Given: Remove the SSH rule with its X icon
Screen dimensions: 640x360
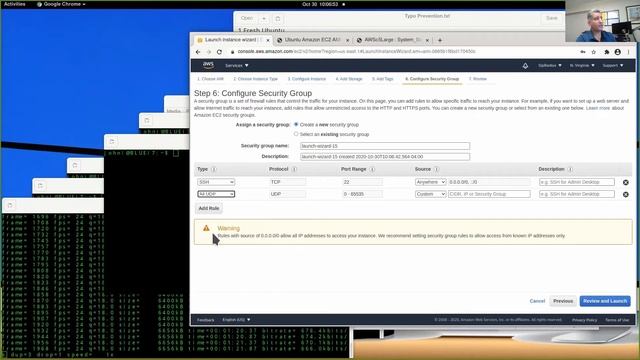Looking at the screenshot, I should 625,182.
